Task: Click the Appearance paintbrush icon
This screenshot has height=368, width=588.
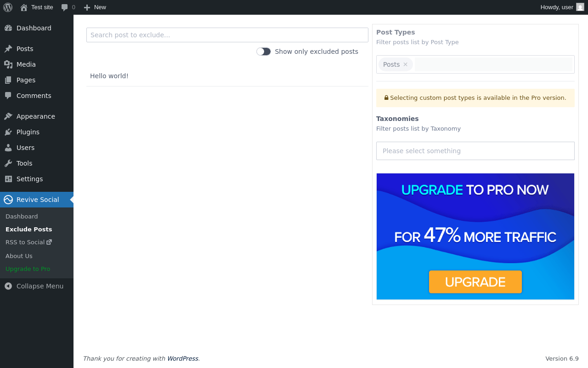Action: click(8, 116)
